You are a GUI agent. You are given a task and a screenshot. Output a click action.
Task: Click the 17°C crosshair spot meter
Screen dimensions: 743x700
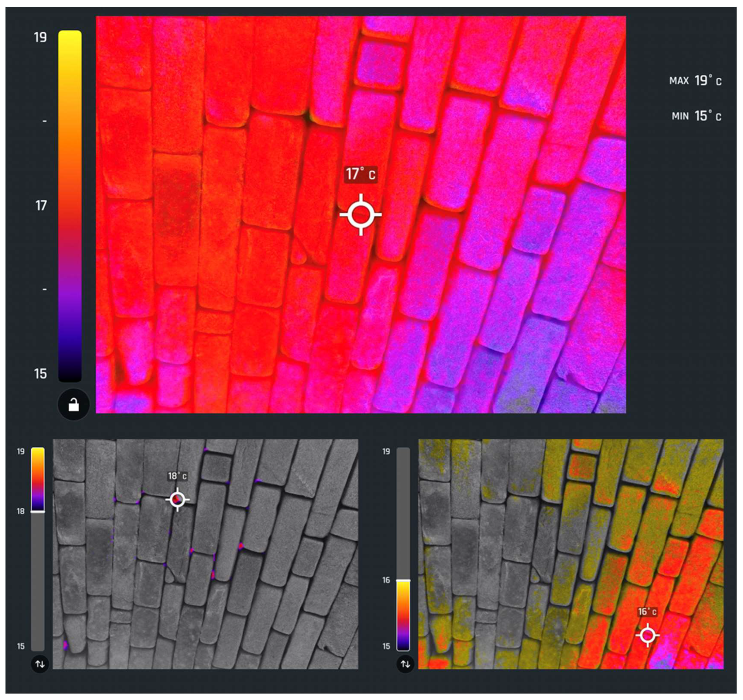[x=361, y=215]
